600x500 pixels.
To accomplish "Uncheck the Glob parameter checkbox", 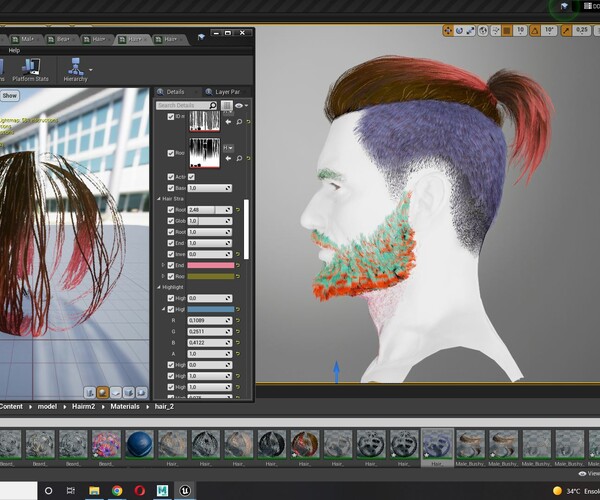I will point(171,221).
